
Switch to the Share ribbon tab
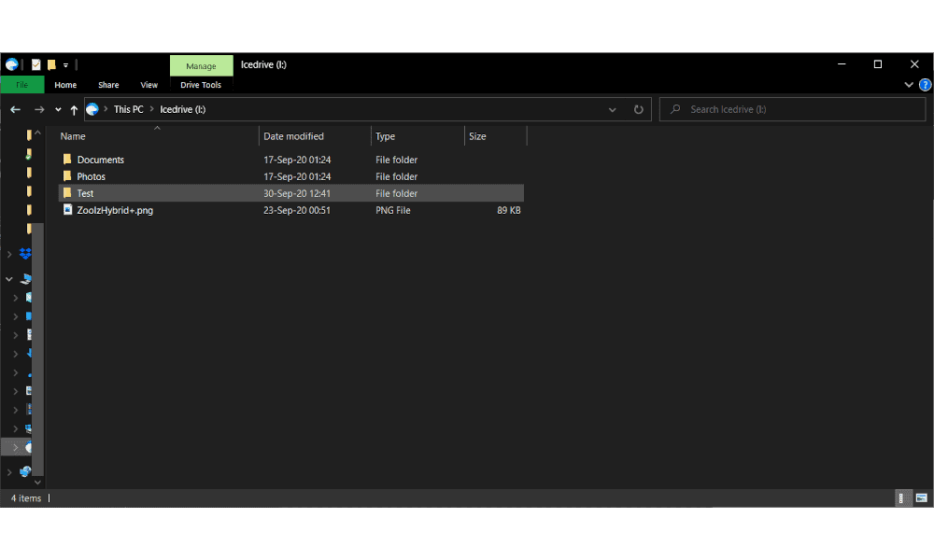click(x=108, y=85)
